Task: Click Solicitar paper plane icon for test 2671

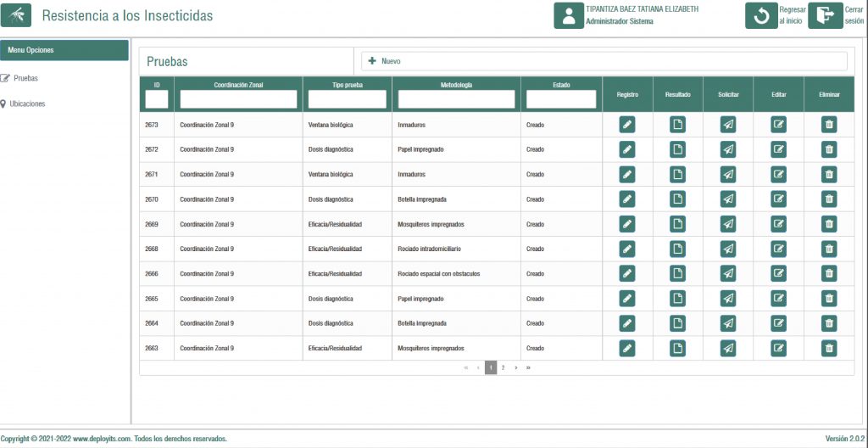Action: [727, 174]
